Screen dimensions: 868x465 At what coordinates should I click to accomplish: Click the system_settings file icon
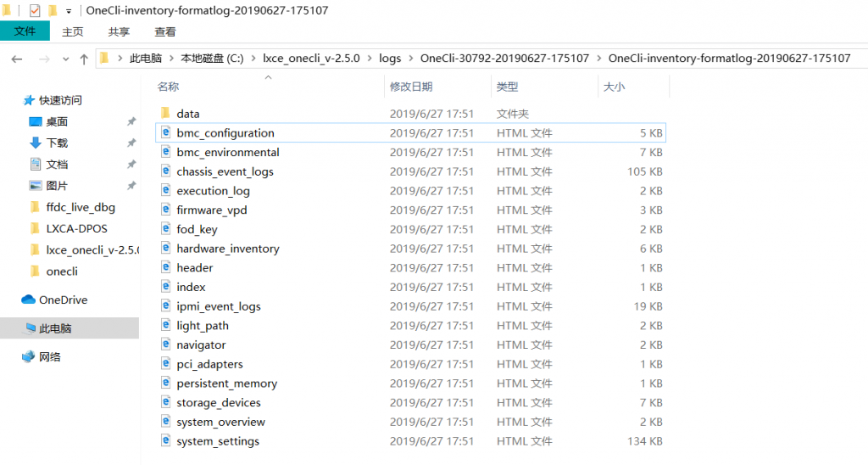coord(165,440)
